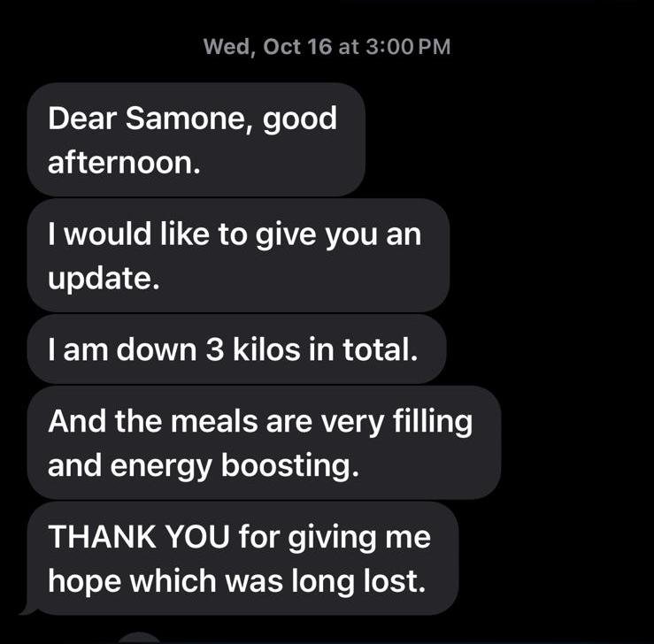Select the 'I would like to give you an update.' message
Image resolution: width=654 pixels, height=644 pixels.
(x=238, y=255)
